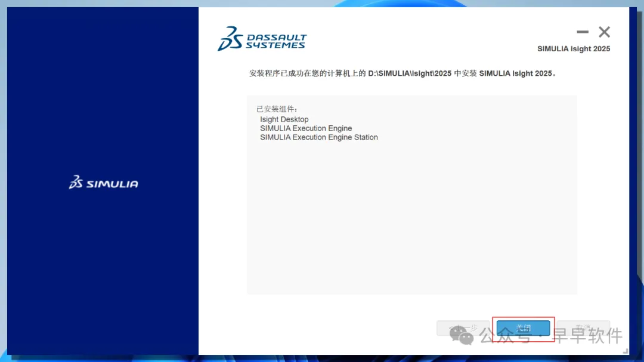Click the blue 关闭 (Close) button
The height and width of the screenshot is (362, 644).
tap(523, 328)
